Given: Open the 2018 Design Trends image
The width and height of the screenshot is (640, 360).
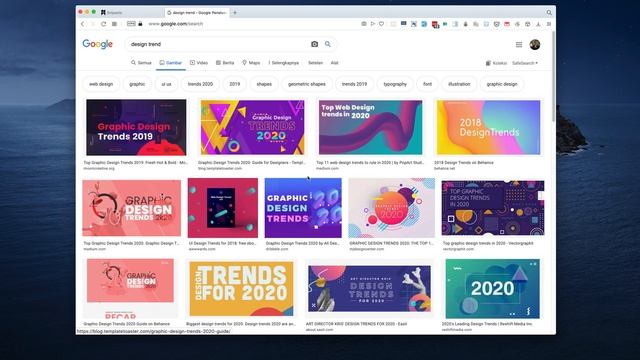Looking at the screenshot, I should point(488,127).
